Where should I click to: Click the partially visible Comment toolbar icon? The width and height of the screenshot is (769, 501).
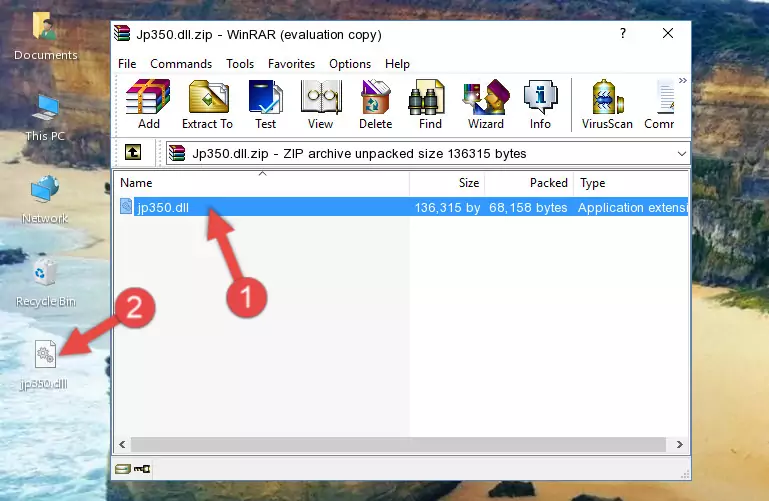pos(660,104)
